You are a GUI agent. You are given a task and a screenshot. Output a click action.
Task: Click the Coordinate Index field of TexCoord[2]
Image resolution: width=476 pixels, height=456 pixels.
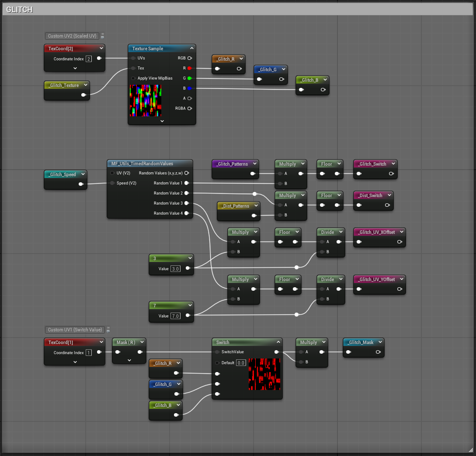(x=89, y=59)
